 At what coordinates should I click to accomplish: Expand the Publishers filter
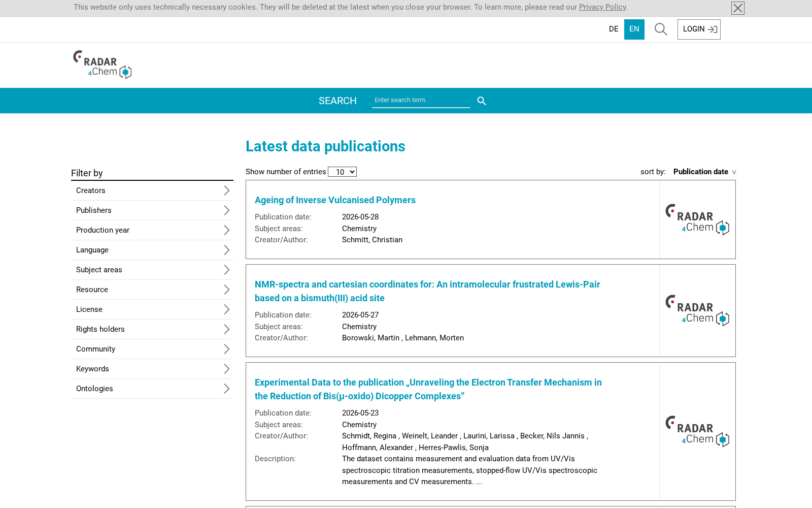pyautogui.click(x=152, y=210)
